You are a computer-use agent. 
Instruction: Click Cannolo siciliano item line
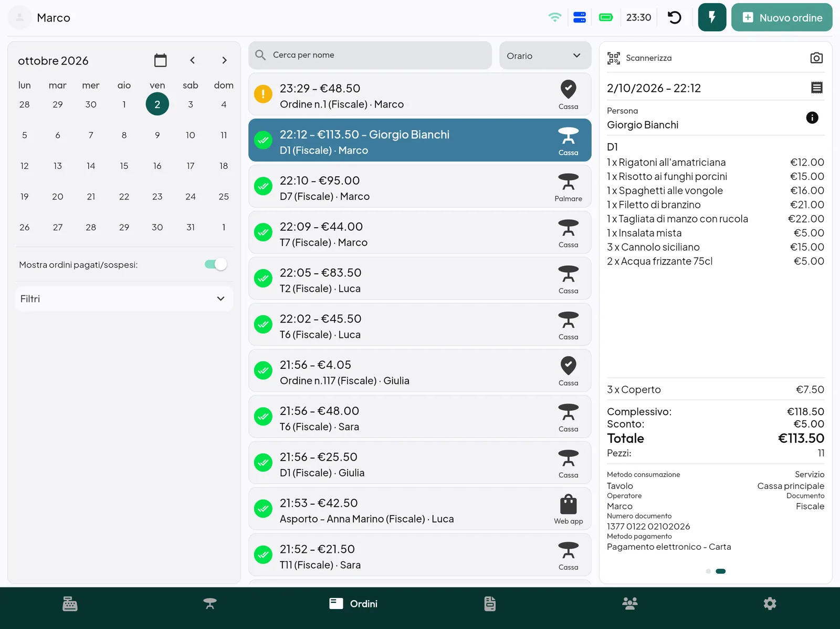tap(716, 247)
